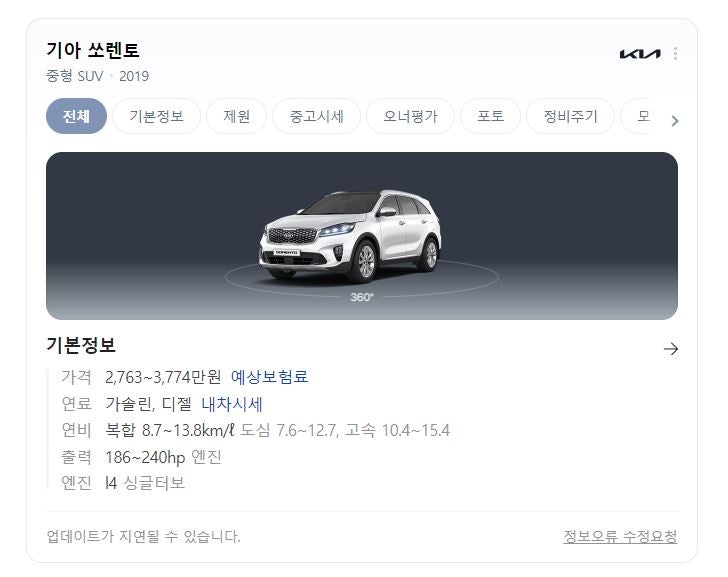Click the 360° rotation label
The height and width of the screenshot is (577, 728).
click(362, 297)
